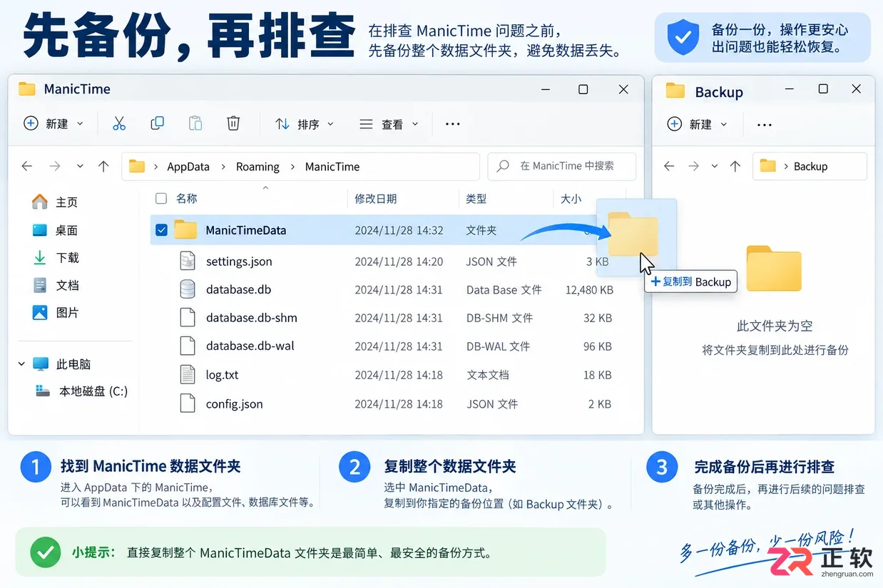Select the database.db-shm file name

tap(252, 318)
